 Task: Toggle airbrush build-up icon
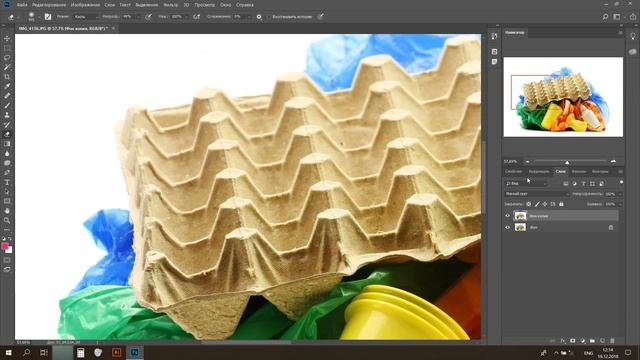coord(197,17)
